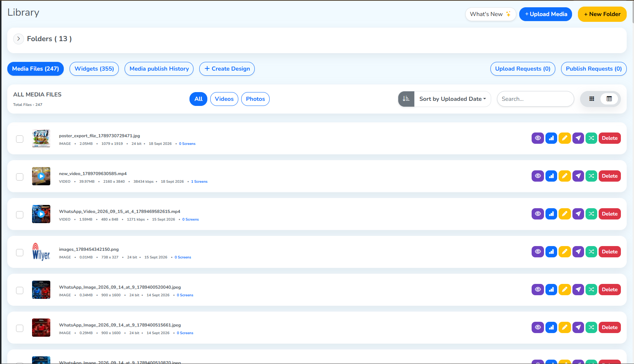This screenshot has width=634, height=364.
Task: Edit WhatsApp_Image ending 515661.jpeg via pencil
Action: (x=564, y=327)
